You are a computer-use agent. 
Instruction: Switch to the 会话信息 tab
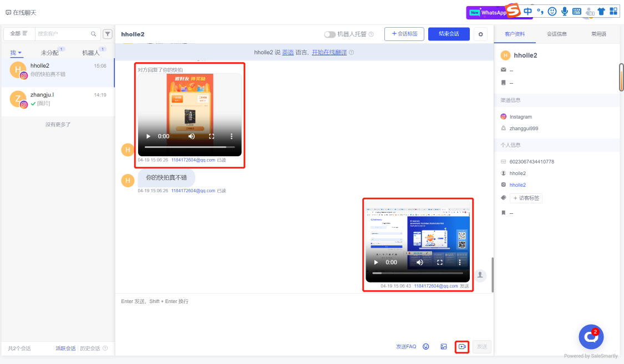pos(556,34)
